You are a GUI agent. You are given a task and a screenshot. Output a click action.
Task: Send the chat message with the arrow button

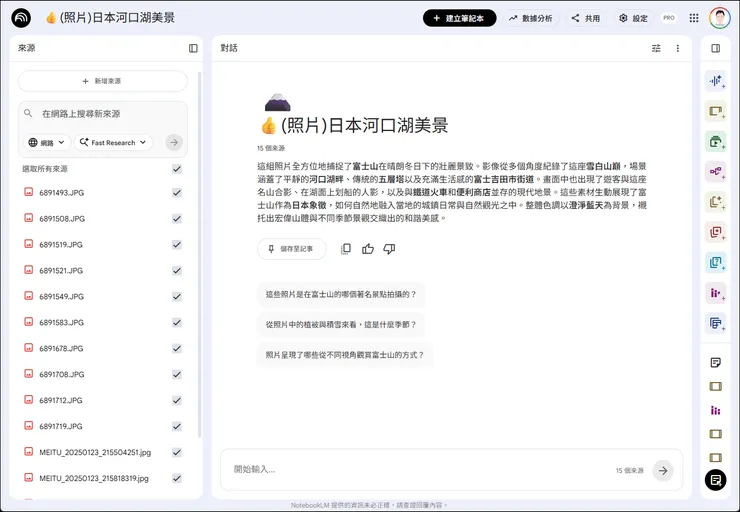point(663,470)
